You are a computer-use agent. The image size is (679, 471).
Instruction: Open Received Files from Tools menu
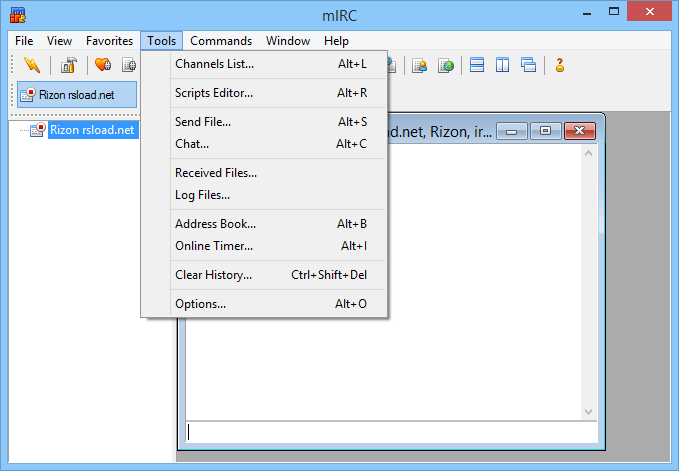tap(264, 173)
